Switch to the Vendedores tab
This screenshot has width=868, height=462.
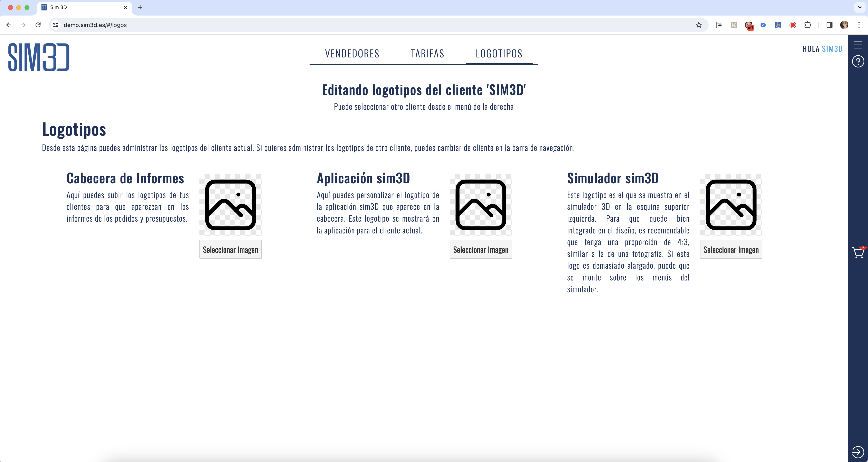pos(352,54)
